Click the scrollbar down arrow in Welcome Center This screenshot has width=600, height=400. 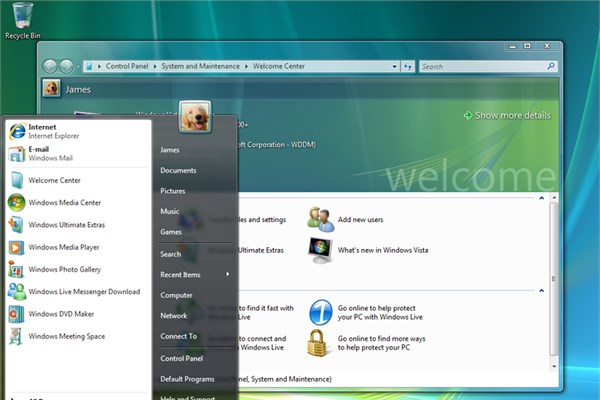coord(554,366)
